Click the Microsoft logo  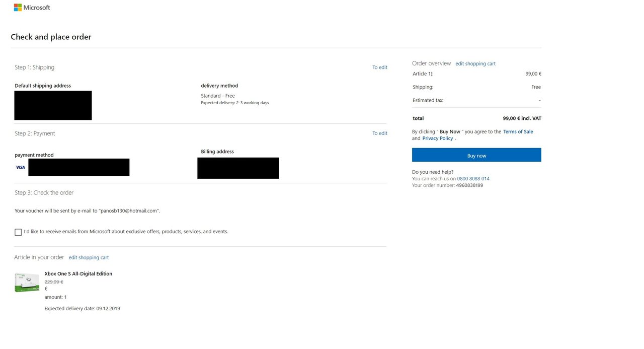coord(32,8)
